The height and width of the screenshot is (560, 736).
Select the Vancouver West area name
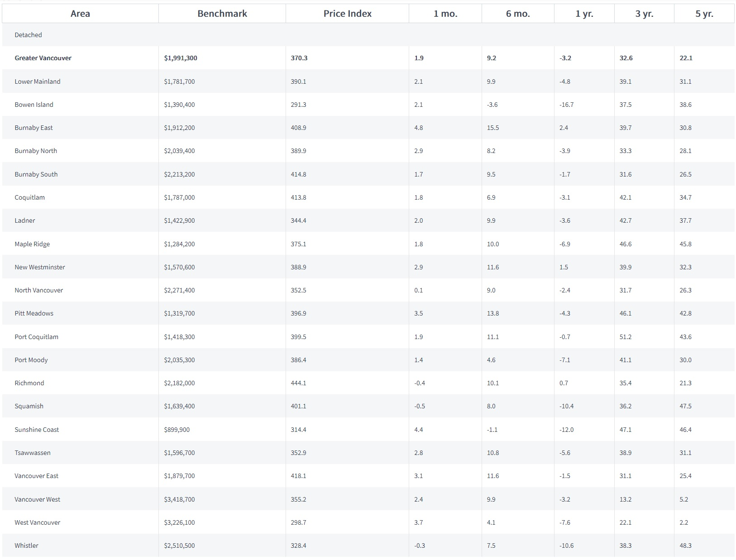coord(37,499)
